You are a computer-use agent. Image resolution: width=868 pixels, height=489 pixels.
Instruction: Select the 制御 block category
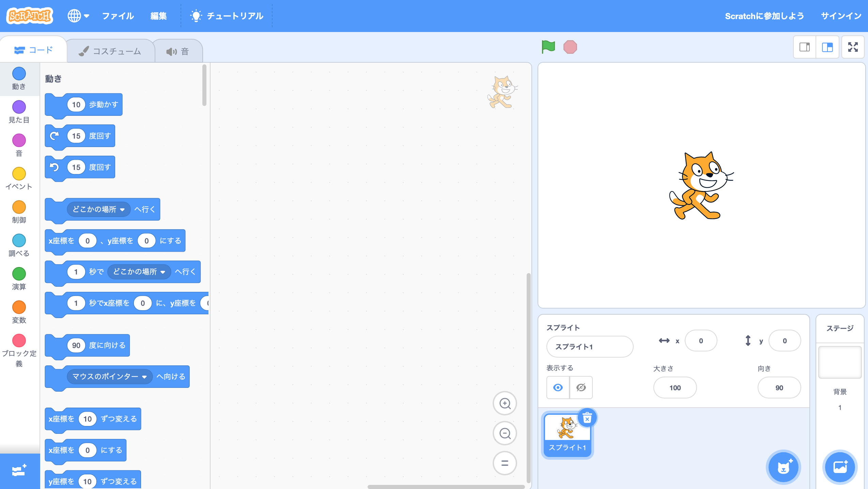pos(19,212)
